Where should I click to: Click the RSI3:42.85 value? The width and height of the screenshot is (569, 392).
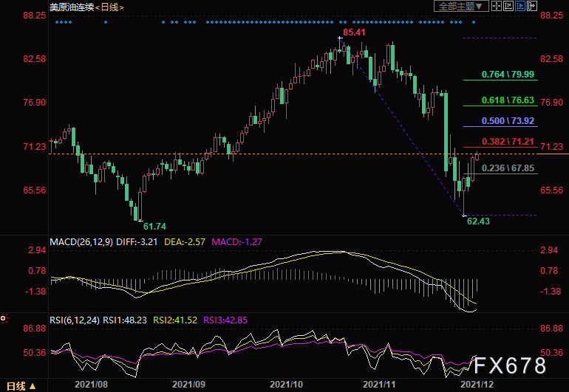225,320
